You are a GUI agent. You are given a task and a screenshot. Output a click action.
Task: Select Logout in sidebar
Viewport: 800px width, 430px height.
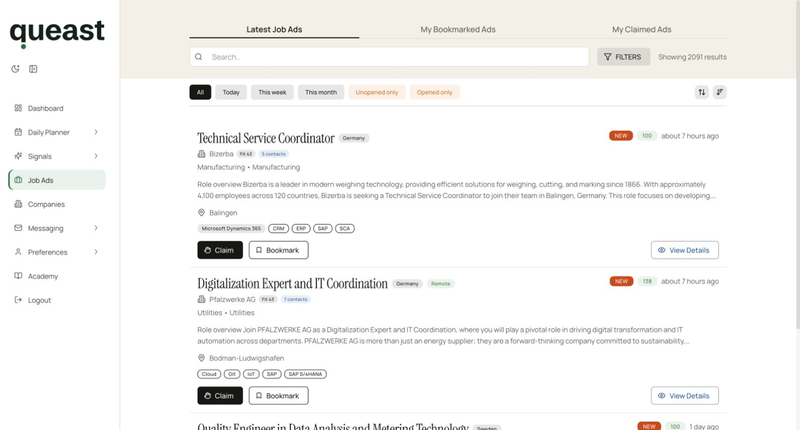[57, 300]
